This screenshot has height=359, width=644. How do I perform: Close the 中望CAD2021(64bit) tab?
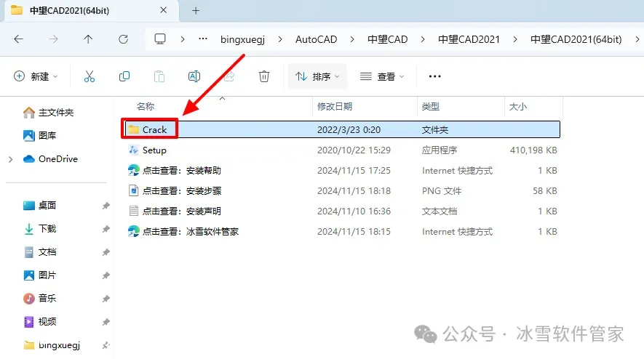(x=164, y=10)
